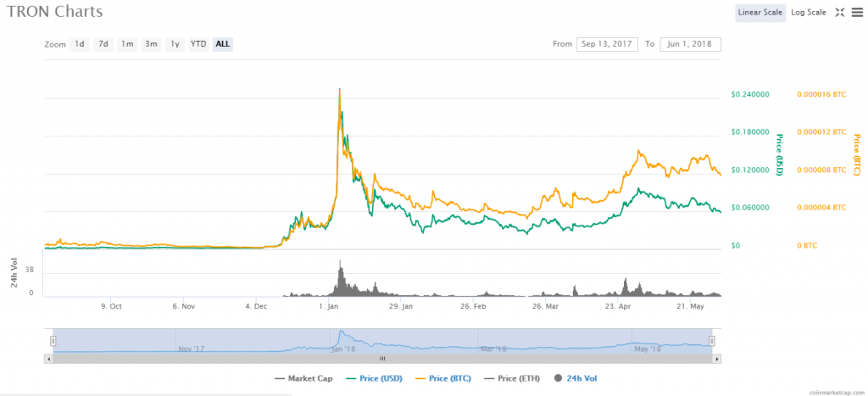Screen dimensions: 868x396
Task: Click the May '18 navigator label
Action: pyautogui.click(x=648, y=349)
